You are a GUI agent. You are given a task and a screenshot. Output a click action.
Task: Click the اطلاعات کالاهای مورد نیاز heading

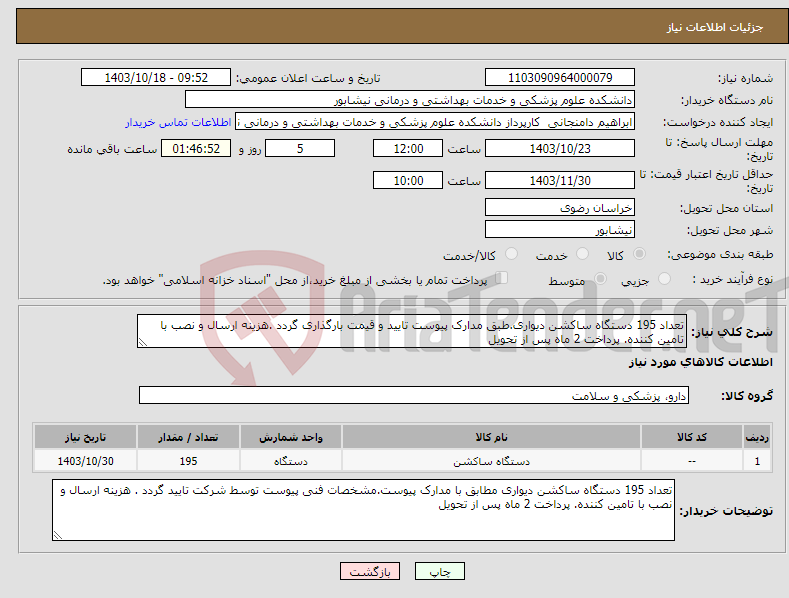(x=700, y=362)
